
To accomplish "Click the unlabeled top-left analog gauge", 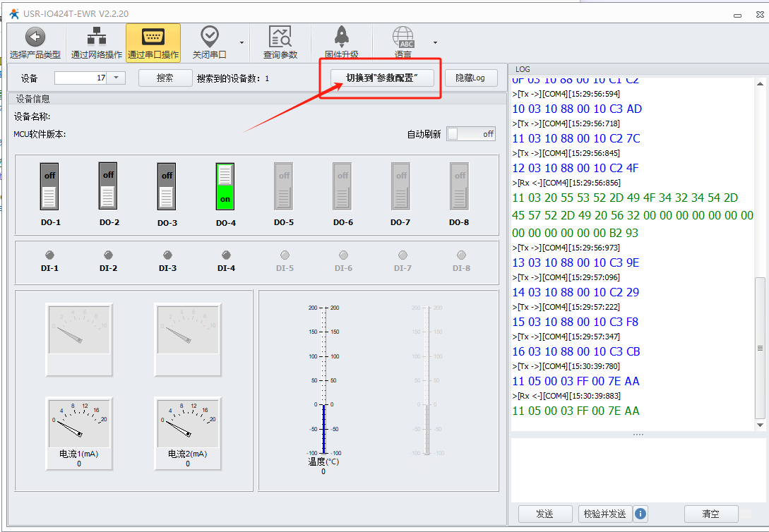I will coord(79,339).
